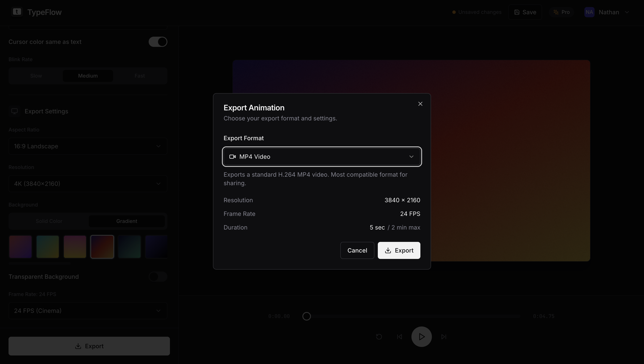Pick the teal-to-yellow gradient swatch
Viewport: 644px width, 364px height.
[47, 247]
